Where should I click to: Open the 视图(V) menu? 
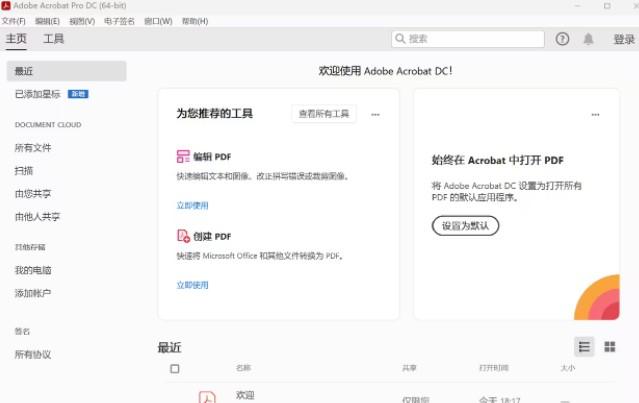pos(82,21)
